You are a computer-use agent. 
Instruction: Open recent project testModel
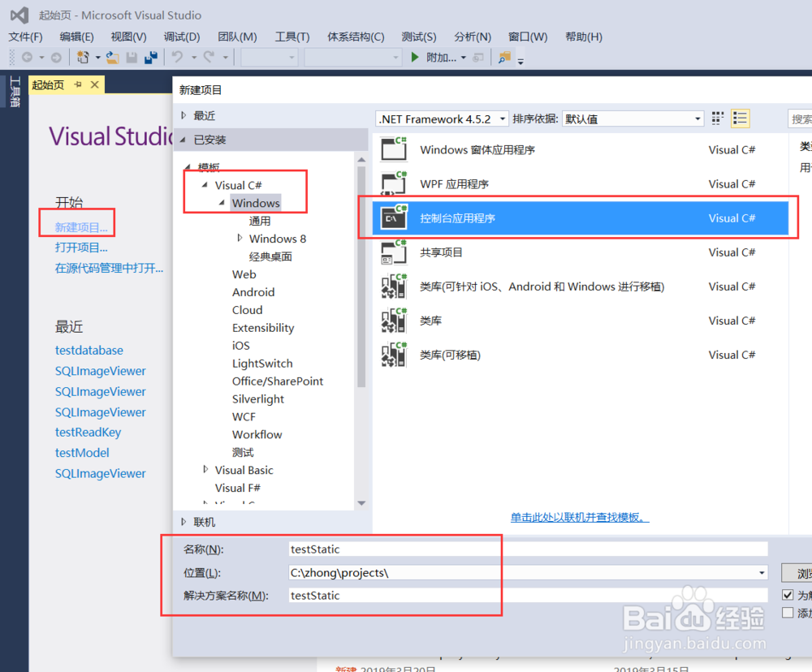click(82, 453)
